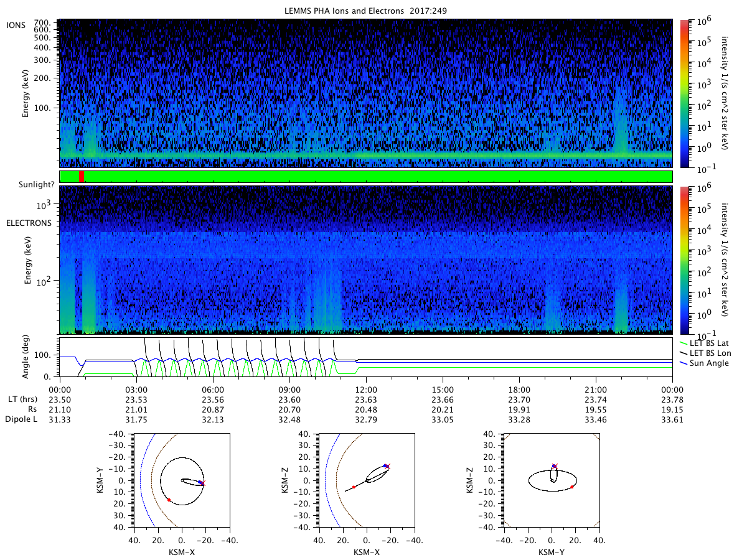Click the red marker in KSM-X/KSM-Y plot
The width and height of the screenshot is (747, 560).
[169, 500]
